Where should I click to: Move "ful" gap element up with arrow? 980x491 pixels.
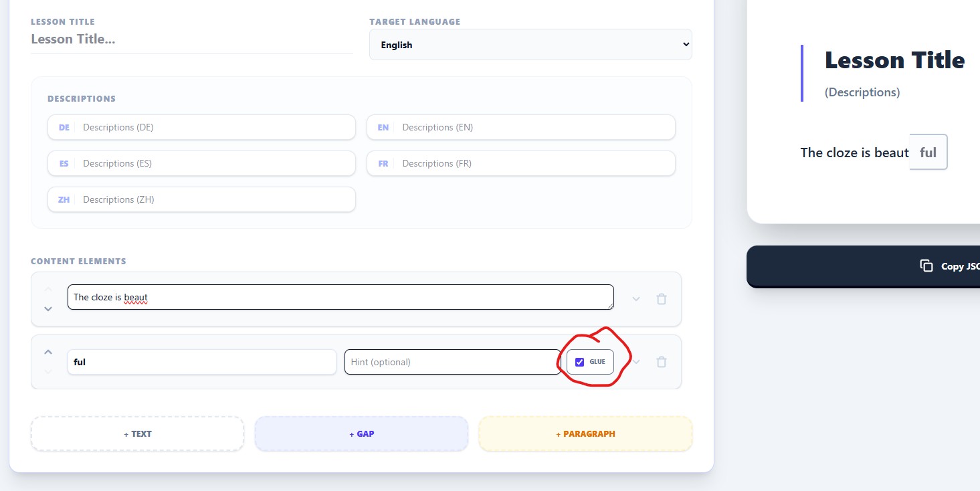[x=48, y=352]
